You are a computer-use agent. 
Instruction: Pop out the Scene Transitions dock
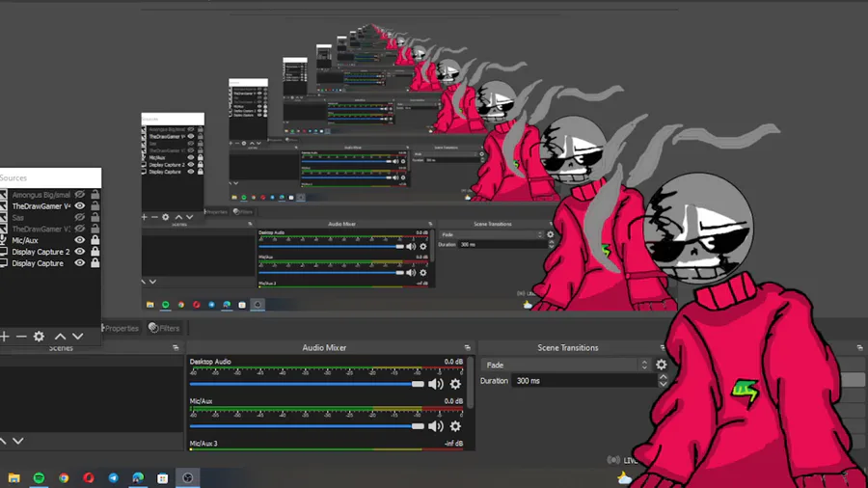coord(663,347)
